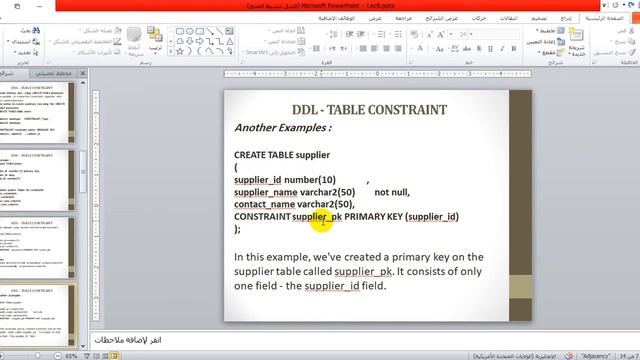Select the Right Arrow shape in gallery
Screen dimensions: 640x360
tap(200, 41)
